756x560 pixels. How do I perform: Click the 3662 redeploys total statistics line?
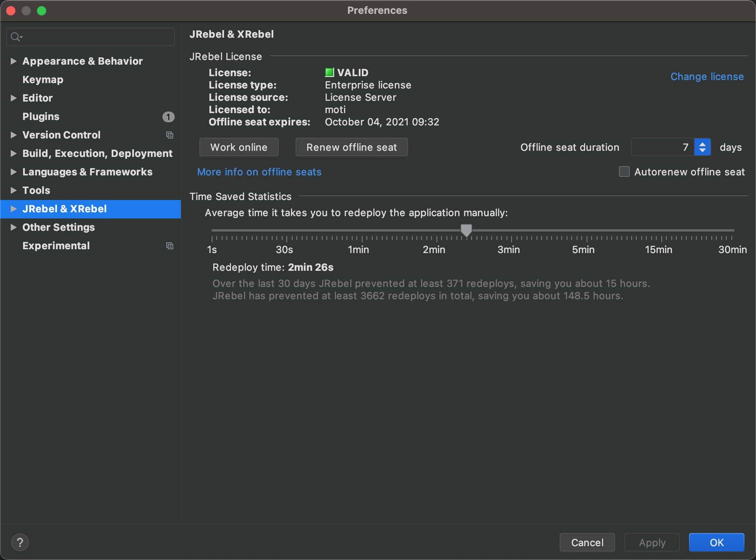point(418,296)
